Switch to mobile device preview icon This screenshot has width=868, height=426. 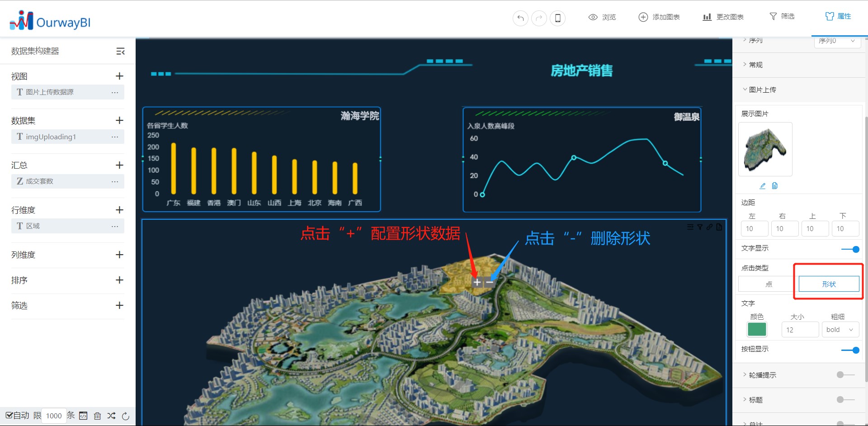click(557, 18)
